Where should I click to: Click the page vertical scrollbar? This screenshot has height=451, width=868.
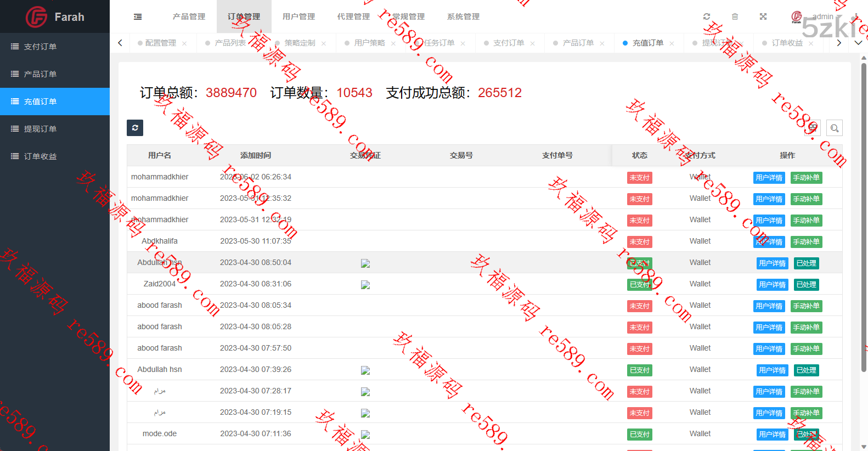[864, 219]
